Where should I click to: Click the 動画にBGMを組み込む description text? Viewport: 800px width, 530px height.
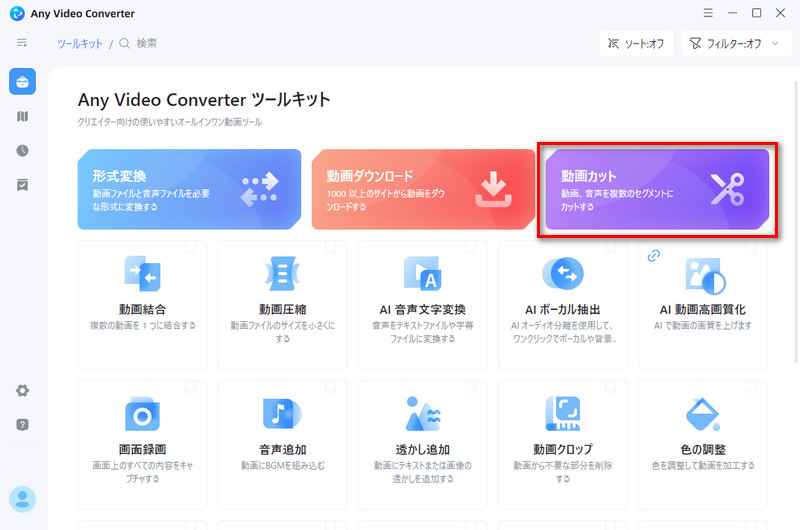pos(283,465)
